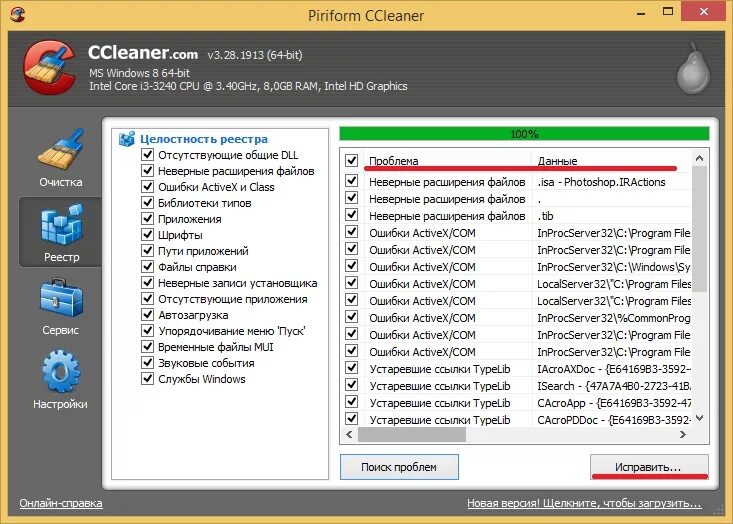Click the horizontal scrollbar thumb in results
Screen dimensions: 733x524
[x=412, y=434]
